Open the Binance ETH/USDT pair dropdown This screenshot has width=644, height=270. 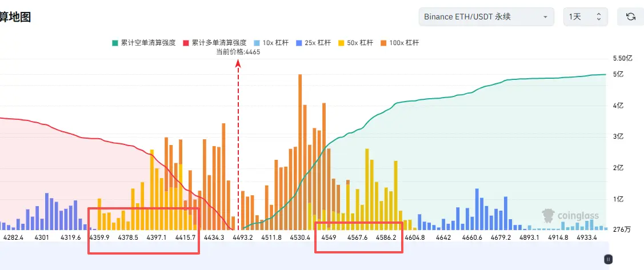486,17
